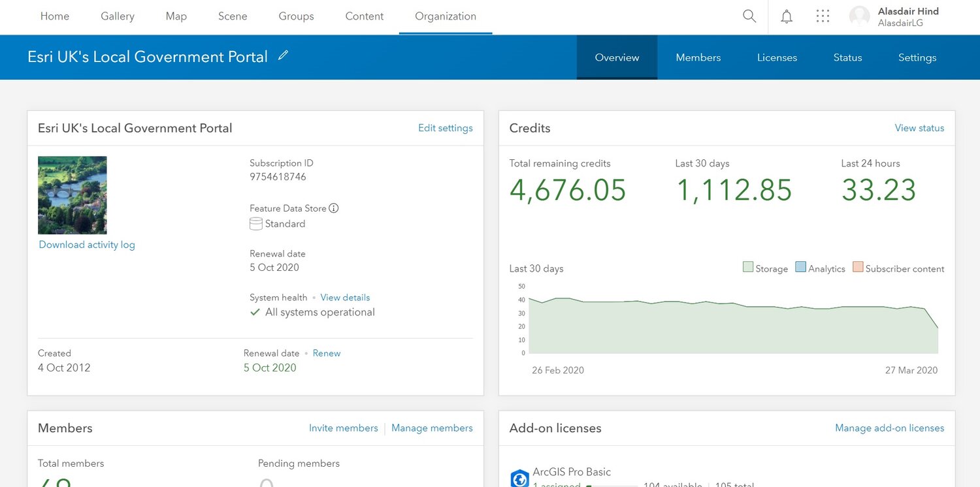Toggle the Storage legend swatch
The width and height of the screenshot is (980, 487).
(748, 267)
